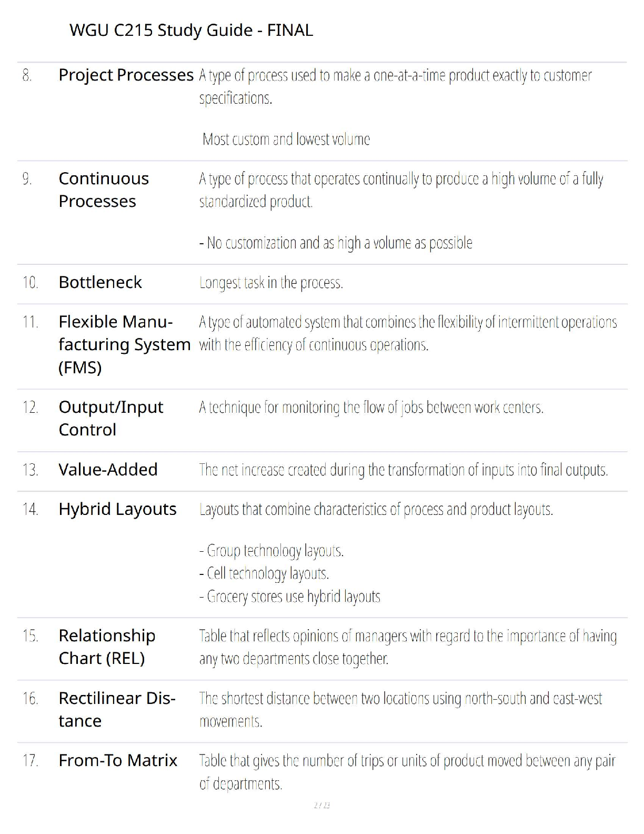644x834 pixels.
Task: Click the 'Relationship Chart (REL)' term
Action: (107, 647)
